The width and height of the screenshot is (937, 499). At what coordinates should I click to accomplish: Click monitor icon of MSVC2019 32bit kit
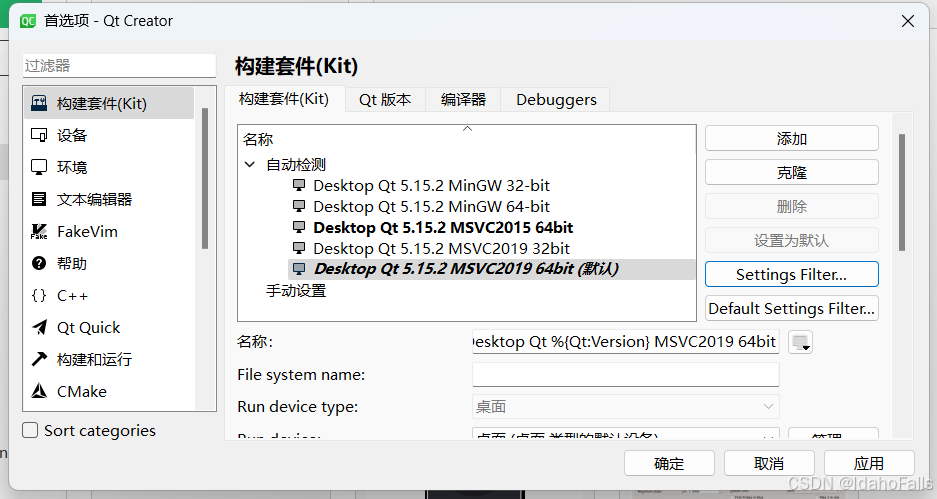click(x=299, y=248)
